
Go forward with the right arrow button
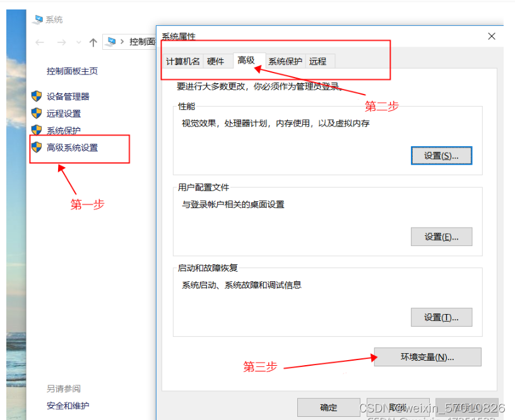(61, 42)
